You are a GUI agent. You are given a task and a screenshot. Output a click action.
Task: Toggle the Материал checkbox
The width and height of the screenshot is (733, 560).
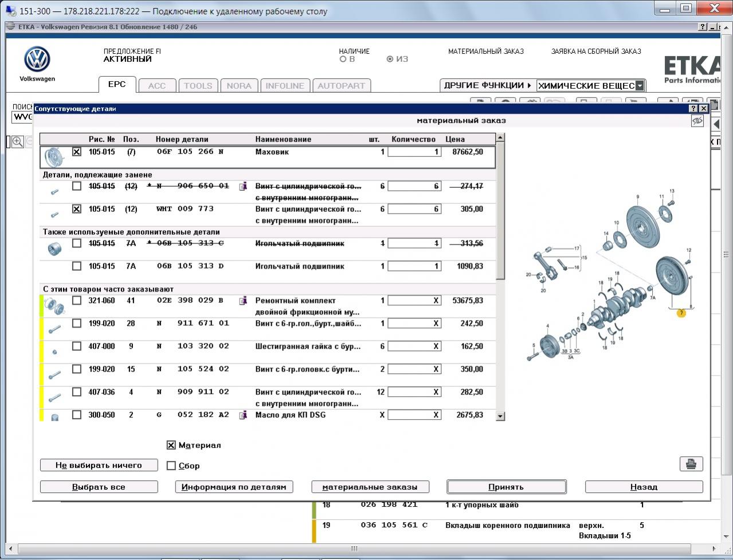coord(171,445)
